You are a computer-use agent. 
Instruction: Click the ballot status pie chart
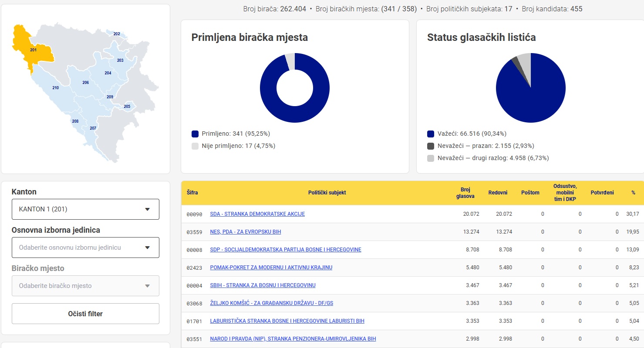531,88
